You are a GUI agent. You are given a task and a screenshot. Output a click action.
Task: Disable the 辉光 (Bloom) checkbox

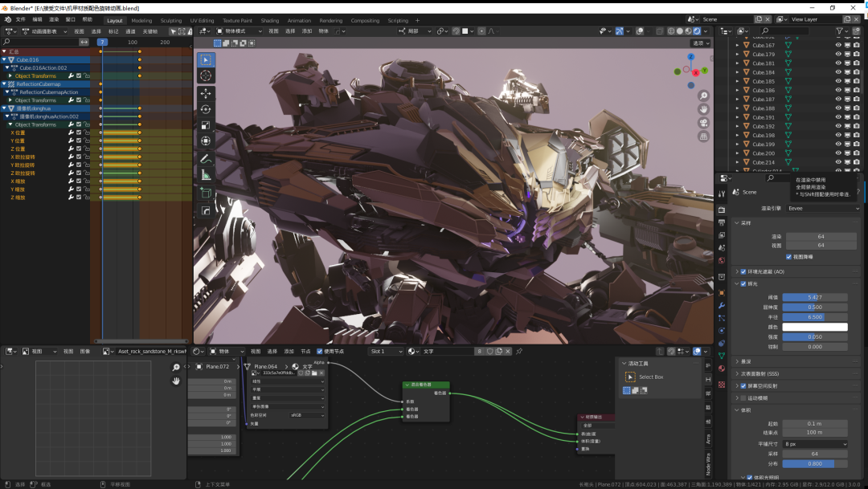point(743,283)
